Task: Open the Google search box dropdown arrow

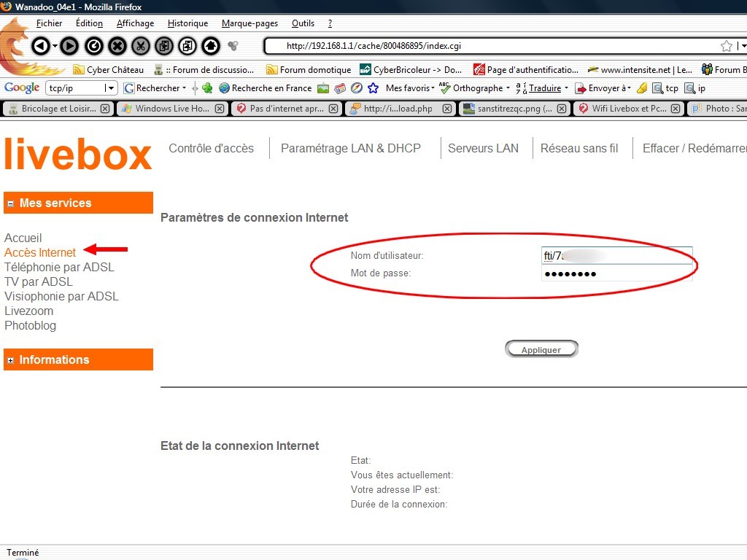Action: coord(111,88)
